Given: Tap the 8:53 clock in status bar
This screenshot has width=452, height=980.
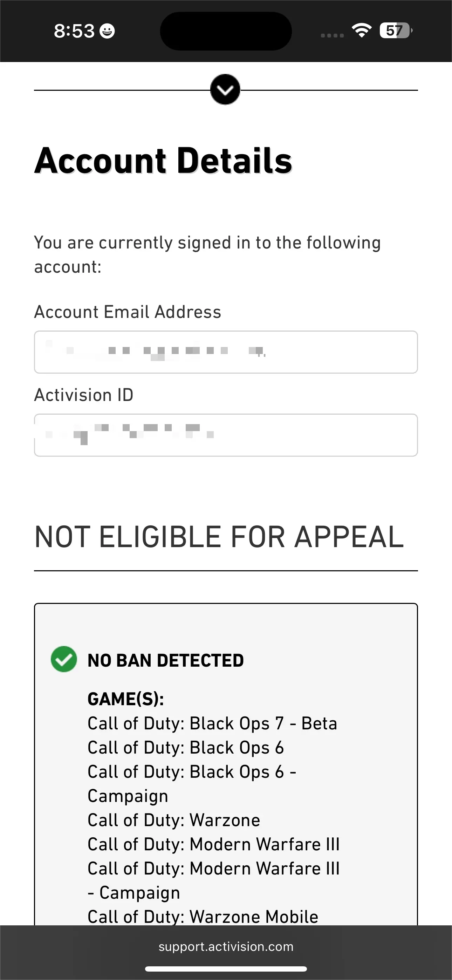Looking at the screenshot, I should tap(74, 31).
